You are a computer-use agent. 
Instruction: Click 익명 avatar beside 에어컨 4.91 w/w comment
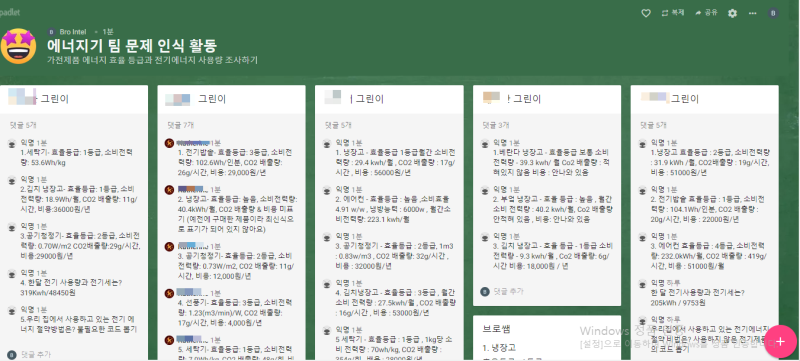click(x=327, y=190)
